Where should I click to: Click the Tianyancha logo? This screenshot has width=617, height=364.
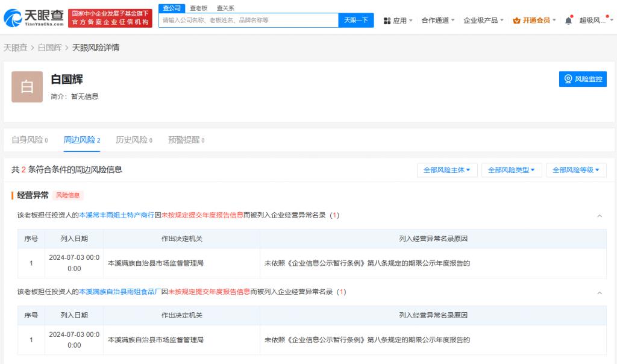pyautogui.click(x=34, y=17)
